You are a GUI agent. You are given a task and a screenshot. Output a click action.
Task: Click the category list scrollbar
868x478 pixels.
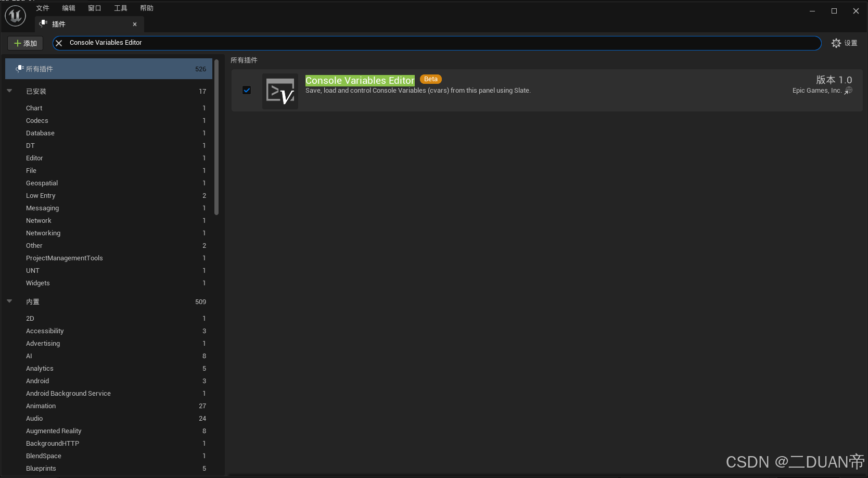coord(216,137)
